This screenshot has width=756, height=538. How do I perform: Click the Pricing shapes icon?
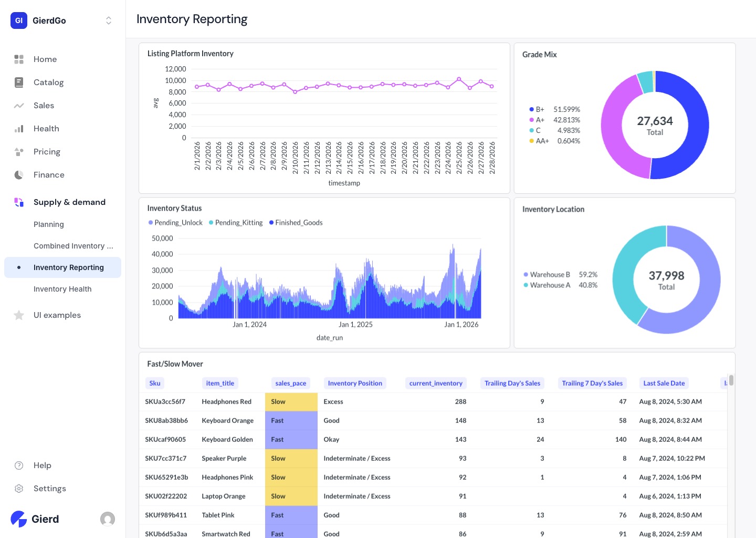pyautogui.click(x=19, y=152)
